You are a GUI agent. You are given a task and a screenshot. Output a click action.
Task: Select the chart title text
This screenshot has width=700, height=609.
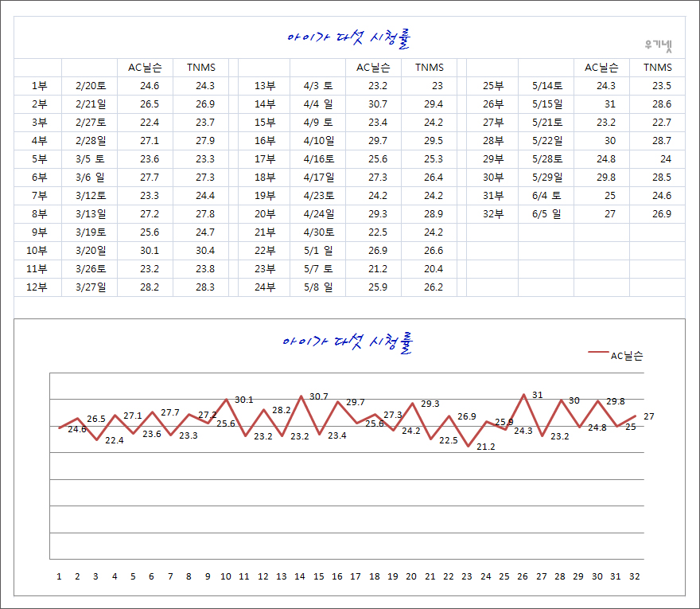click(x=348, y=344)
